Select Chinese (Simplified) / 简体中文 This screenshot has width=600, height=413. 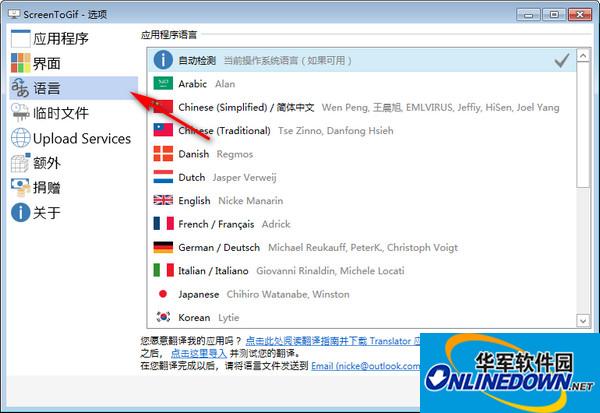pyautogui.click(x=362, y=107)
